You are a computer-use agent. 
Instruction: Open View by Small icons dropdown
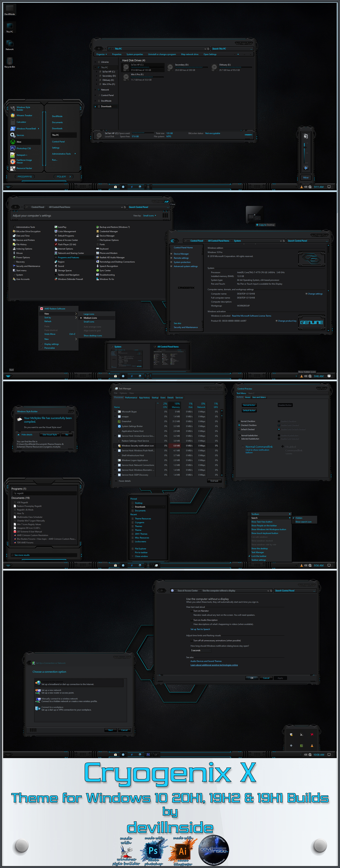coord(149,216)
